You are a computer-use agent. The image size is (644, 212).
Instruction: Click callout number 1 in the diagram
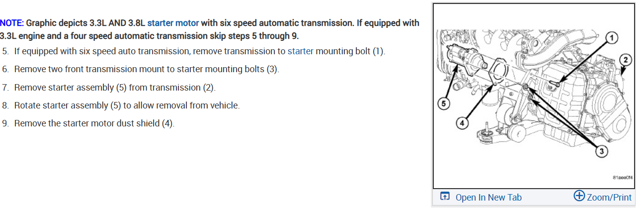(612, 37)
